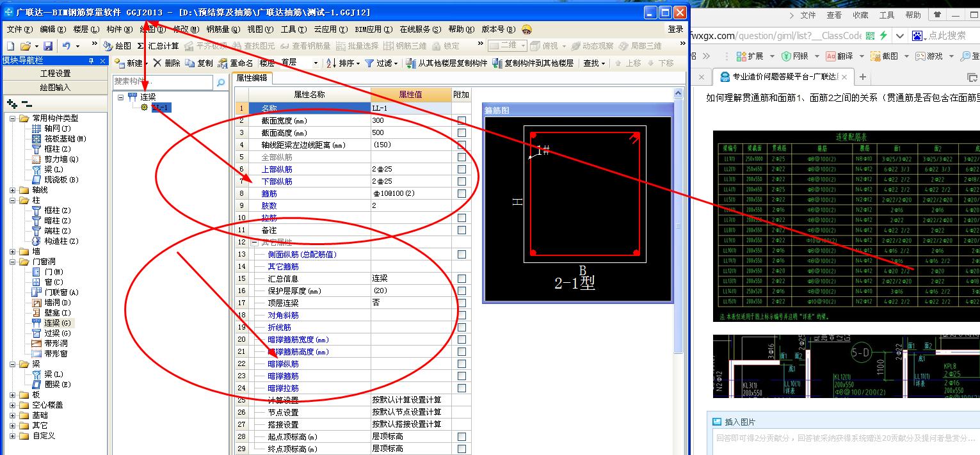Expand the 基础 folder in navigation tree
Screen dimensions: 980x455
pyautogui.click(x=13, y=415)
